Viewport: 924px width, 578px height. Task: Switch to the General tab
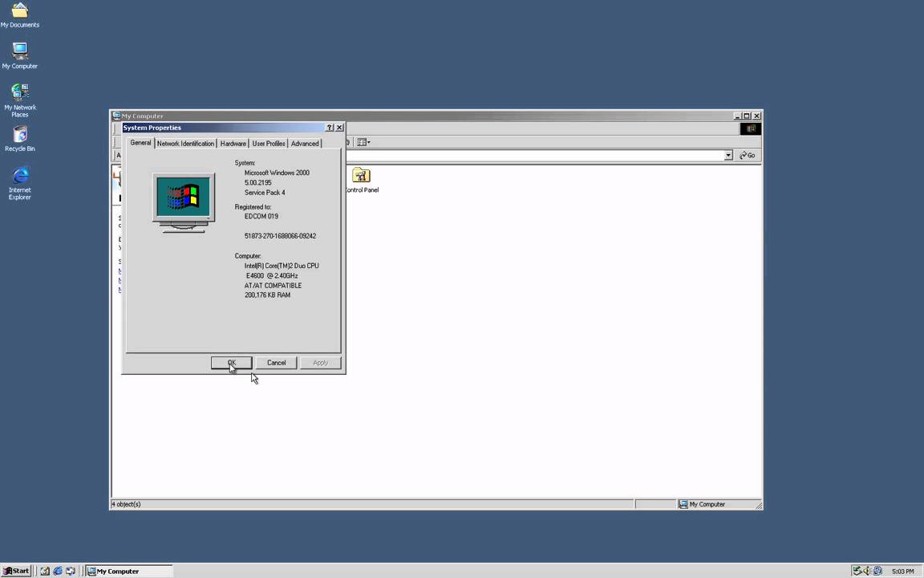(140, 143)
